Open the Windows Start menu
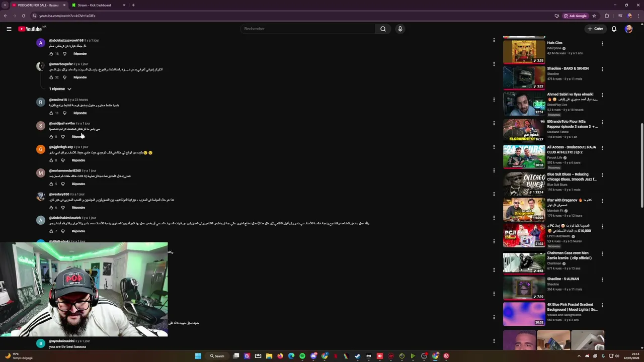Screen dimensions: 644x362 tap(198, 356)
